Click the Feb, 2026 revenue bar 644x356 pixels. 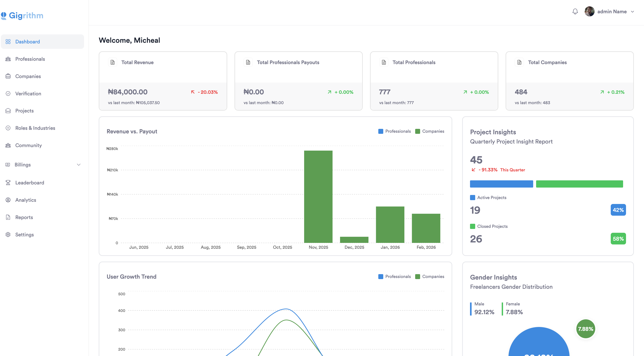tap(426, 228)
